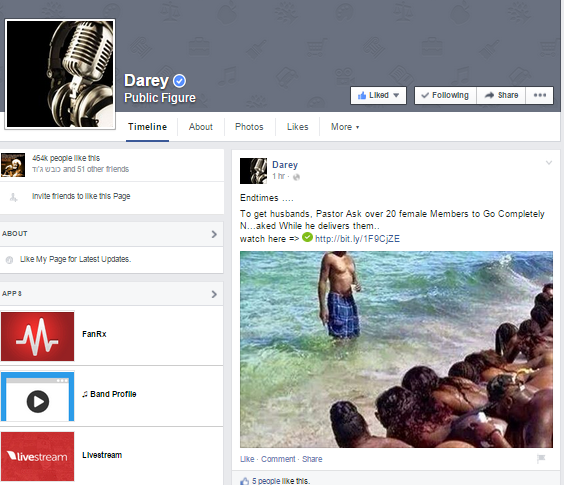Click the thumbs-up icon near 5 people like this

tap(245, 481)
